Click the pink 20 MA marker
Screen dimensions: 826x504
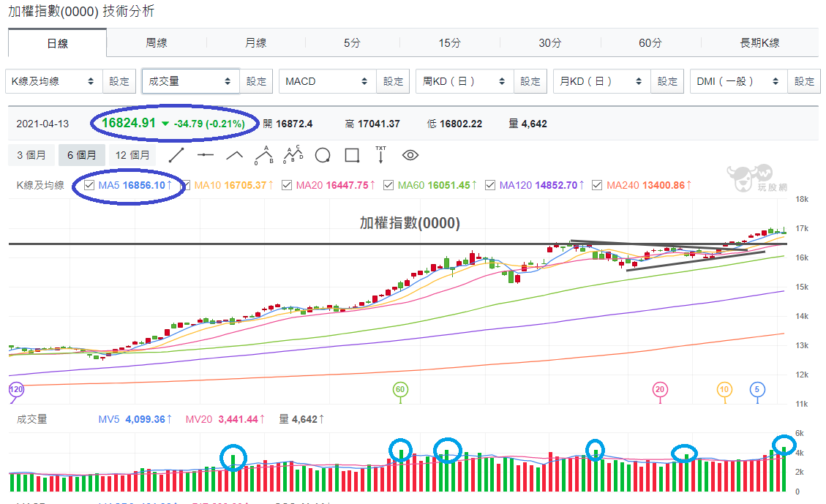(660, 390)
